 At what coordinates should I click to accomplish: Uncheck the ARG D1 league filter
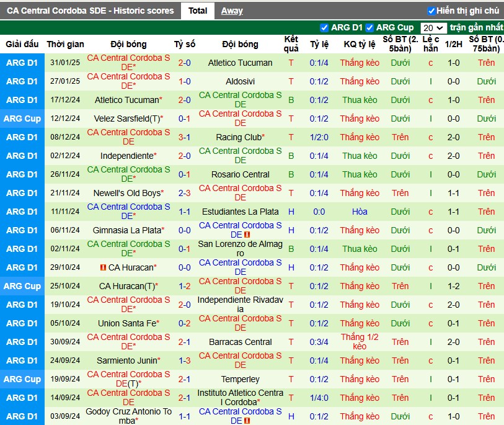click(x=324, y=28)
